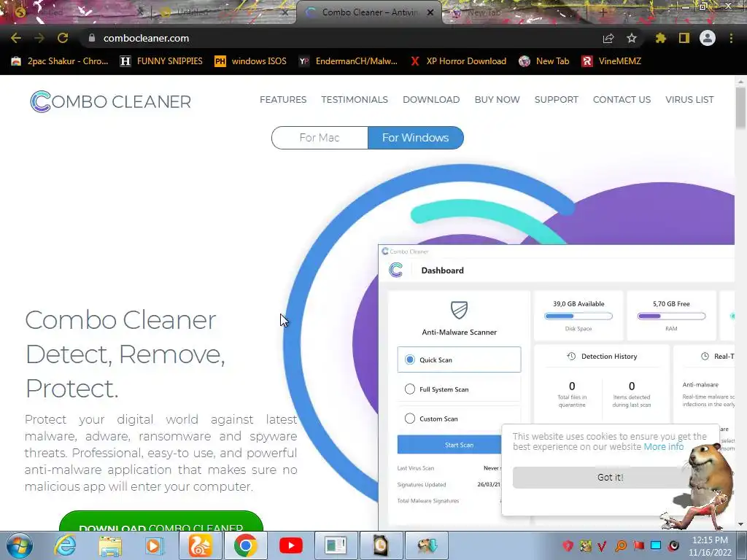Open the XP Horror Download bookmark
The image size is (747, 560).
click(458, 61)
